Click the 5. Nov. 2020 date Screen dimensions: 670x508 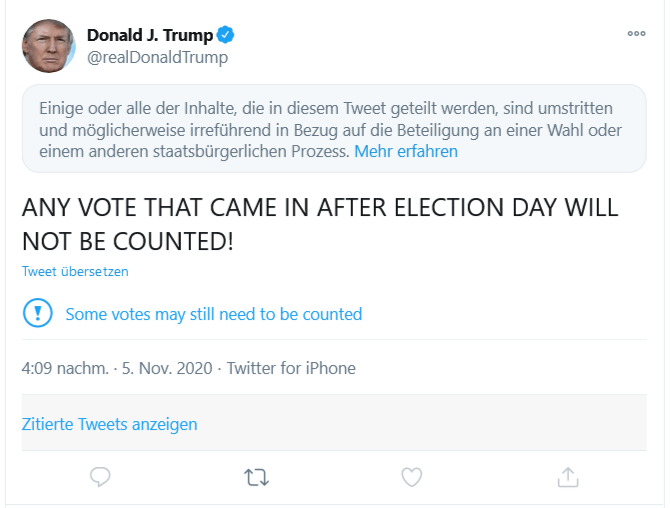pyautogui.click(x=167, y=368)
